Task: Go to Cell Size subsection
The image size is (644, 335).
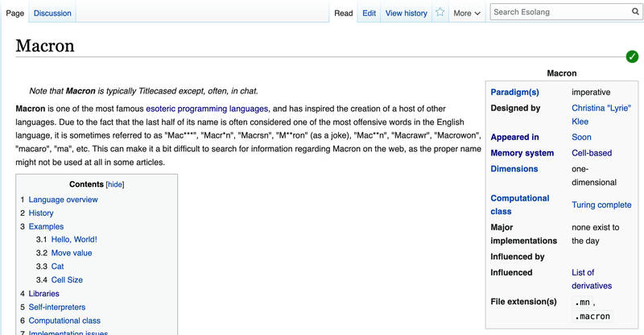Action: pos(67,280)
